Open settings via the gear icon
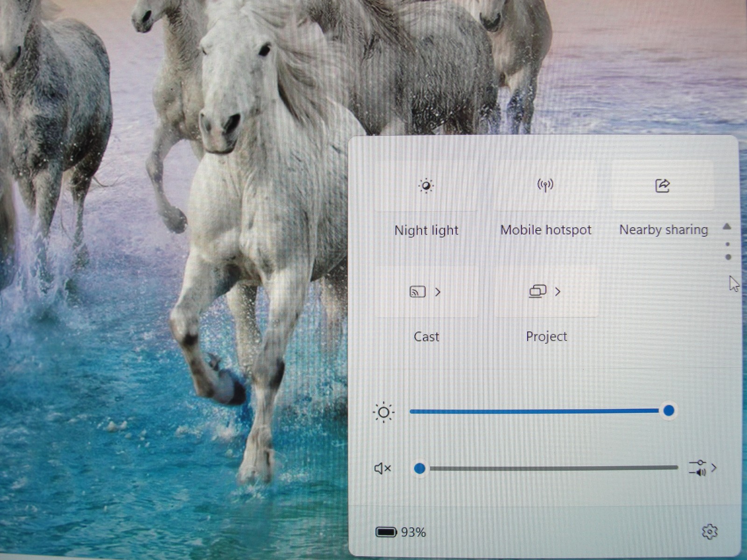The height and width of the screenshot is (560, 747). (710, 532)
